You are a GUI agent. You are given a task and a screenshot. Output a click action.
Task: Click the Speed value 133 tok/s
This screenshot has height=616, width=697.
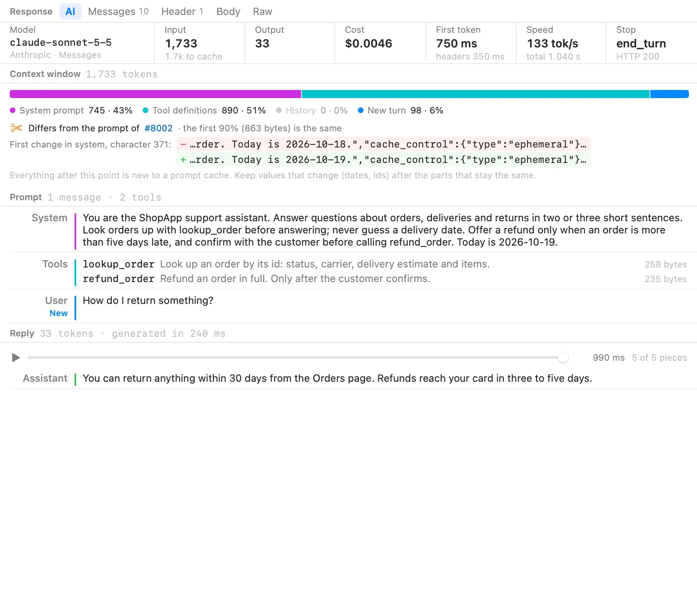pyautogui.click(x=552, y=43)
